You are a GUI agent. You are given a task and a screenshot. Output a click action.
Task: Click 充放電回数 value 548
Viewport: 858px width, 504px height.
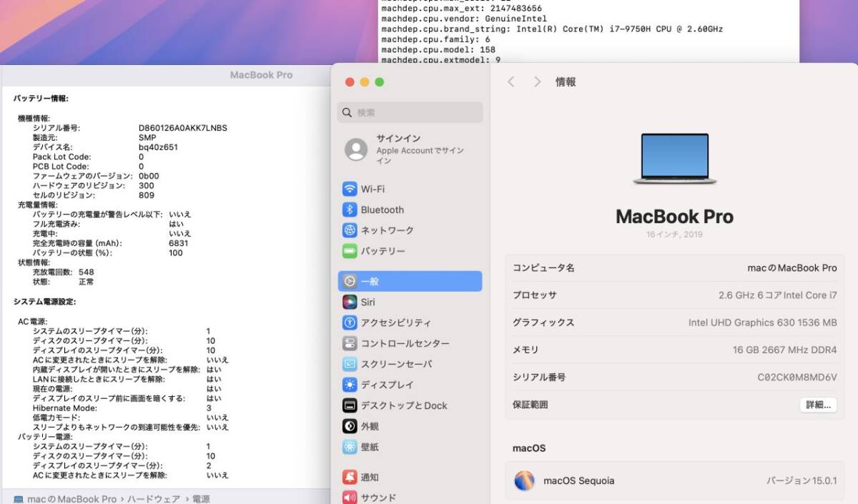[86, 272]
